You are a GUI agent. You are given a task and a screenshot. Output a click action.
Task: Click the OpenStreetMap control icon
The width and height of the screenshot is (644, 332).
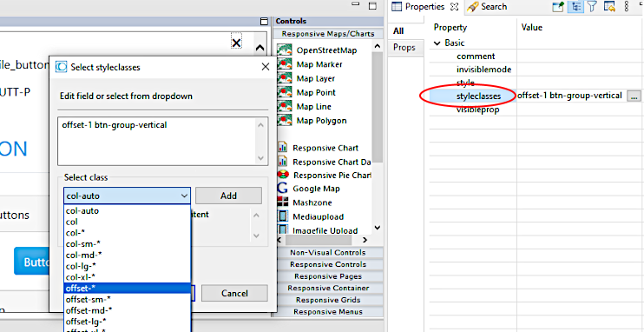[285, 50]
